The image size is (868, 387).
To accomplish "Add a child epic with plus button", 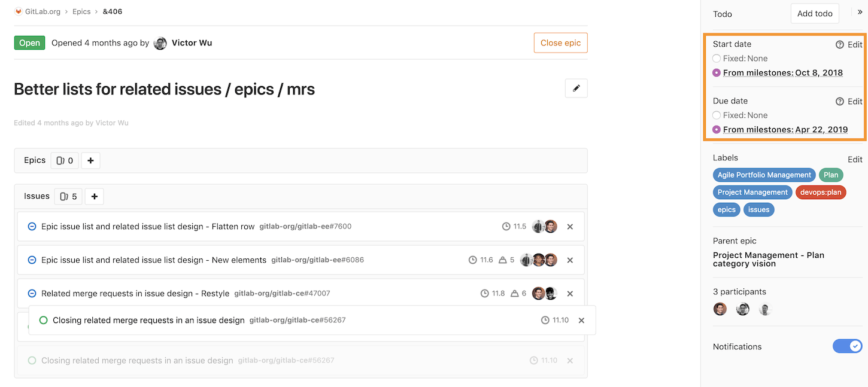I will (x=90, y=160).
